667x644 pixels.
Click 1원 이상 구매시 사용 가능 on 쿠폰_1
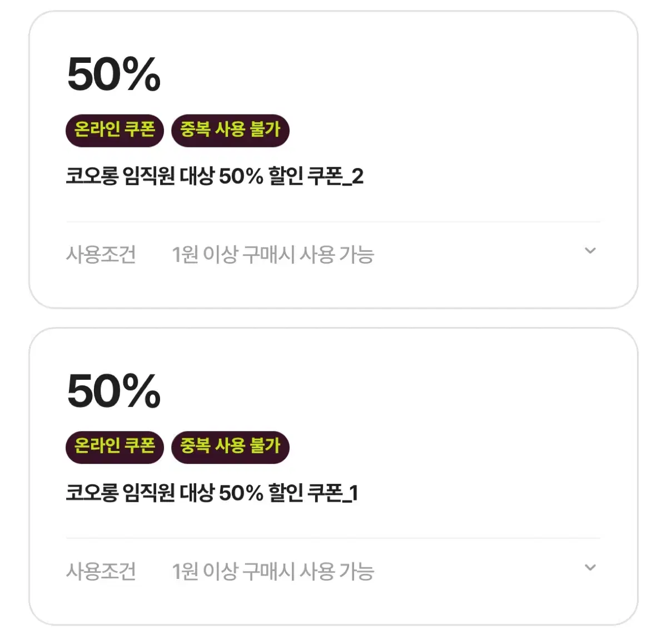coord(273,571)
